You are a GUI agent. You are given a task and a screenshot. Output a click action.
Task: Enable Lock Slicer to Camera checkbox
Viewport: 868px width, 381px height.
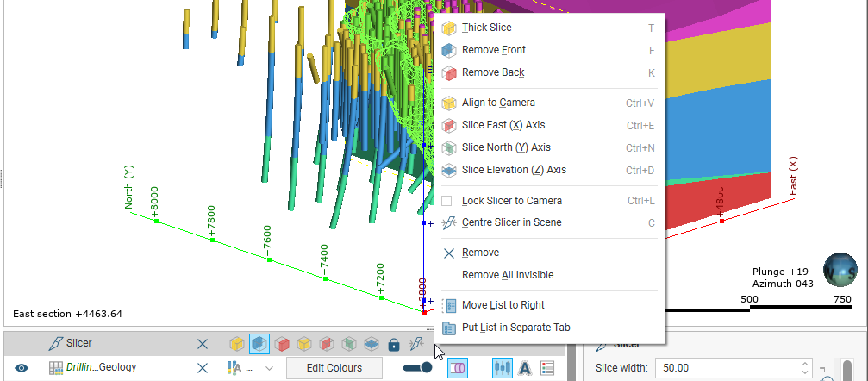point(446,201)
